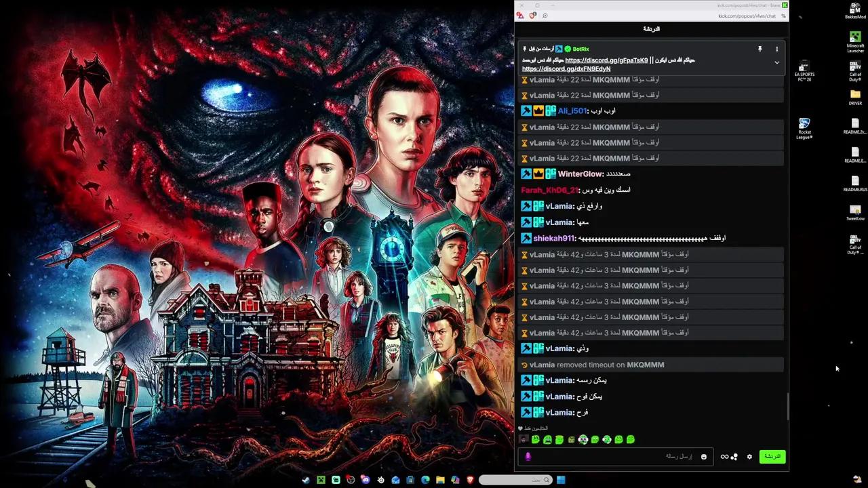The height and width of the screenshot is (488, 868).
Task: Unpin the pinned message with pin icon
Action: pyautogui.click(x=760, y=49)
